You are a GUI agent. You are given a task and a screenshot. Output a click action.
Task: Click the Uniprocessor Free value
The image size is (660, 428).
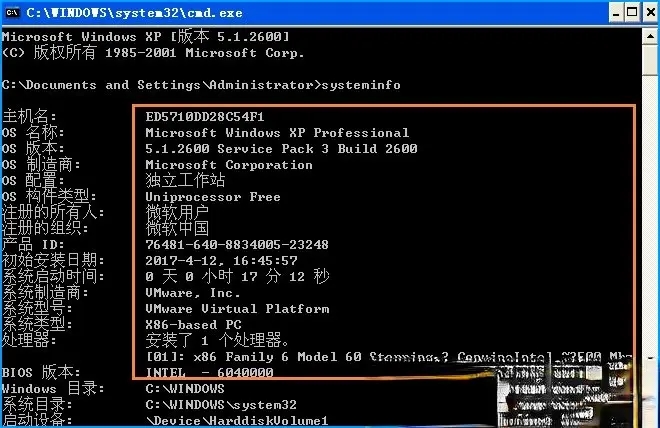pyautogui.click(x=213, y=197)
